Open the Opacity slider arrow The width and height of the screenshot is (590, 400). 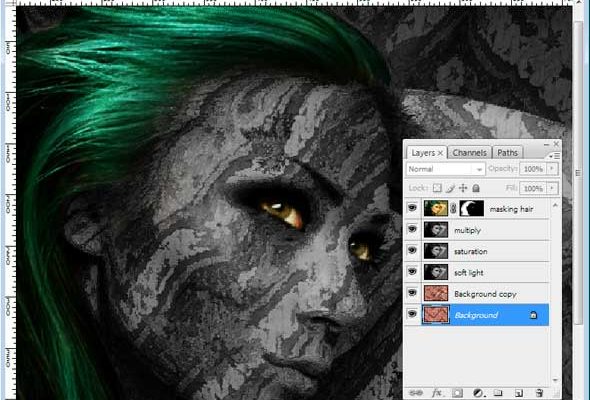[552, 169]
